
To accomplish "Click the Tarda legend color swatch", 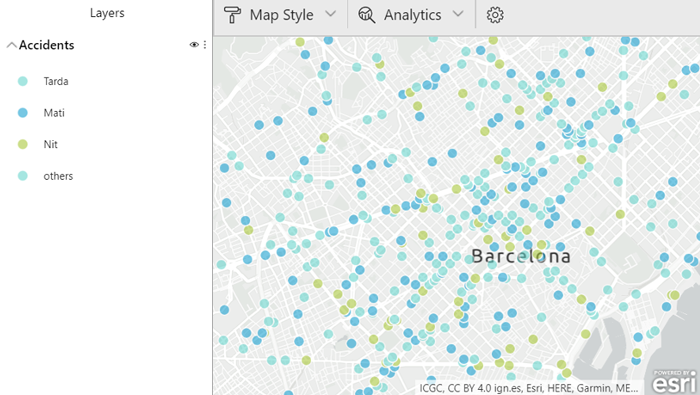I will click(23, 81).
